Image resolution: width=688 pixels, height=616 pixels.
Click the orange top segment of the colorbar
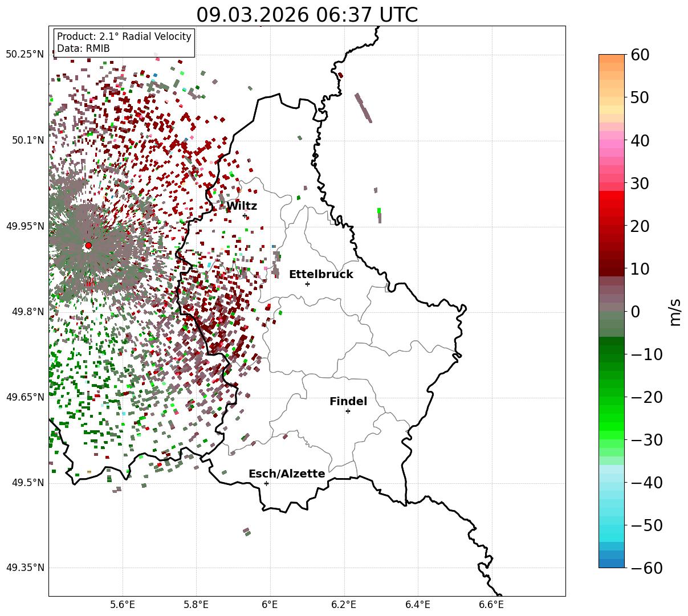[x=612, y=59]
